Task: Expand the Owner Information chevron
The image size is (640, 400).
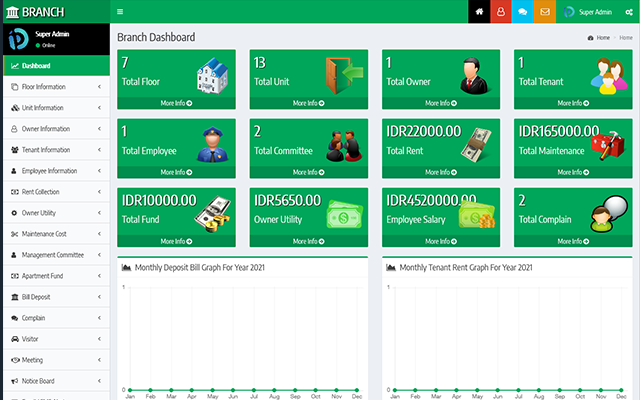Action: [99, 129]
